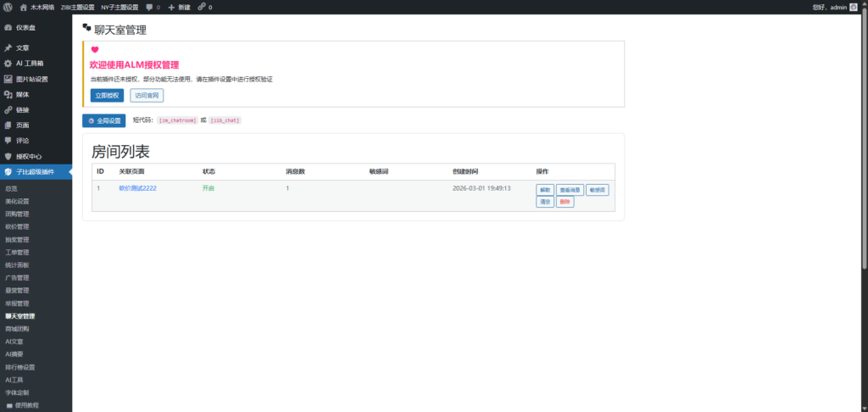The width and height of the screenshot is (868, 412).
Task: Open 图片站设置 in the sidebar
Action: tap(32, 79)
